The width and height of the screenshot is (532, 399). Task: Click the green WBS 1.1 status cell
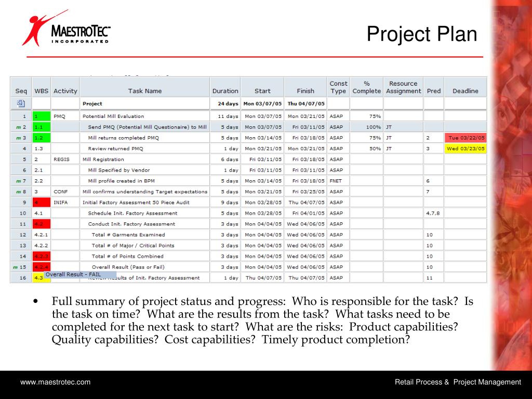click(x=42, y=127)
